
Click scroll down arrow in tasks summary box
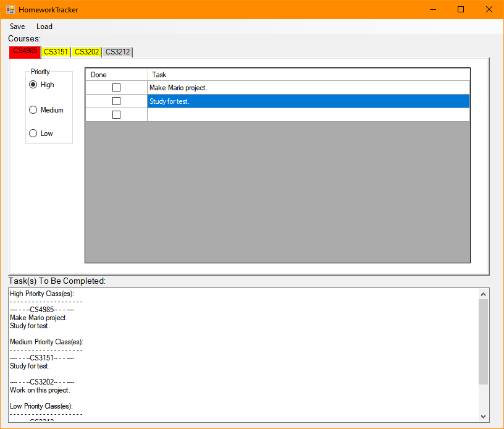click(x=483, y=417)
